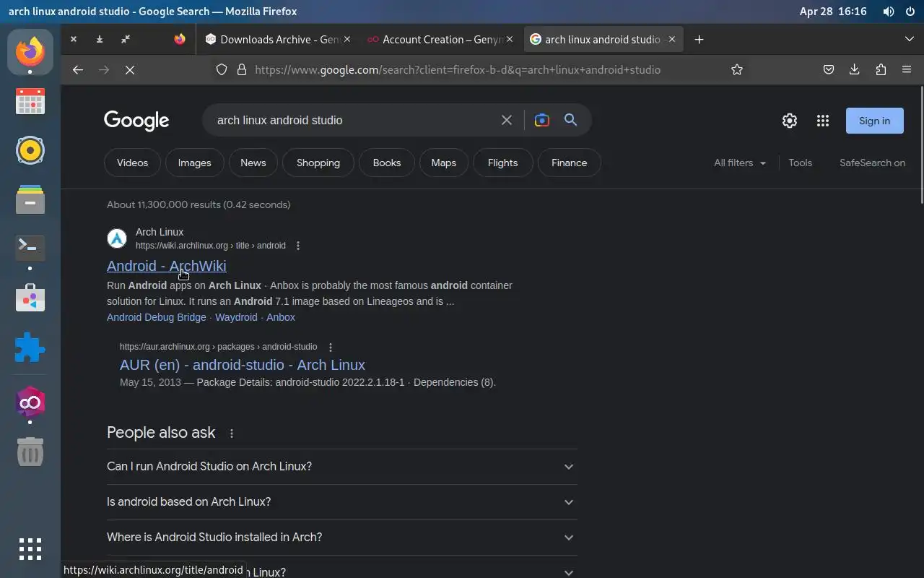This screenshot has height=578, width=924.
Task: Toggle the SafeSearch on setting
Action: tap(872, 163)
